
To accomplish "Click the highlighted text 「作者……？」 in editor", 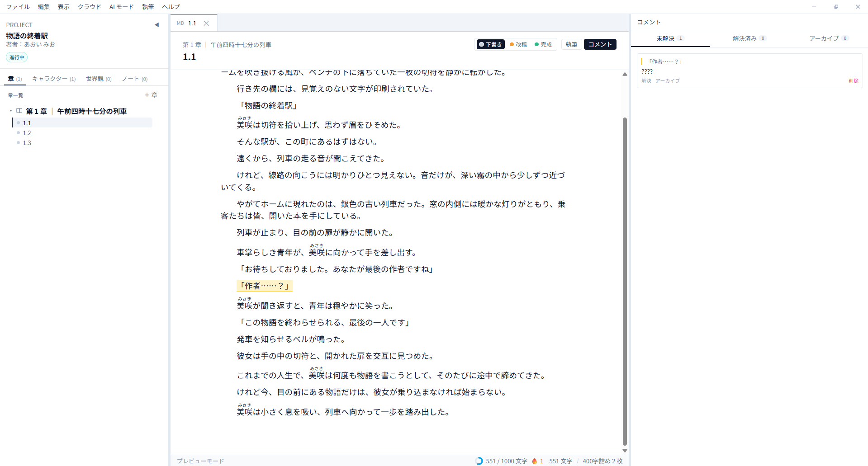I will [265, 286].
